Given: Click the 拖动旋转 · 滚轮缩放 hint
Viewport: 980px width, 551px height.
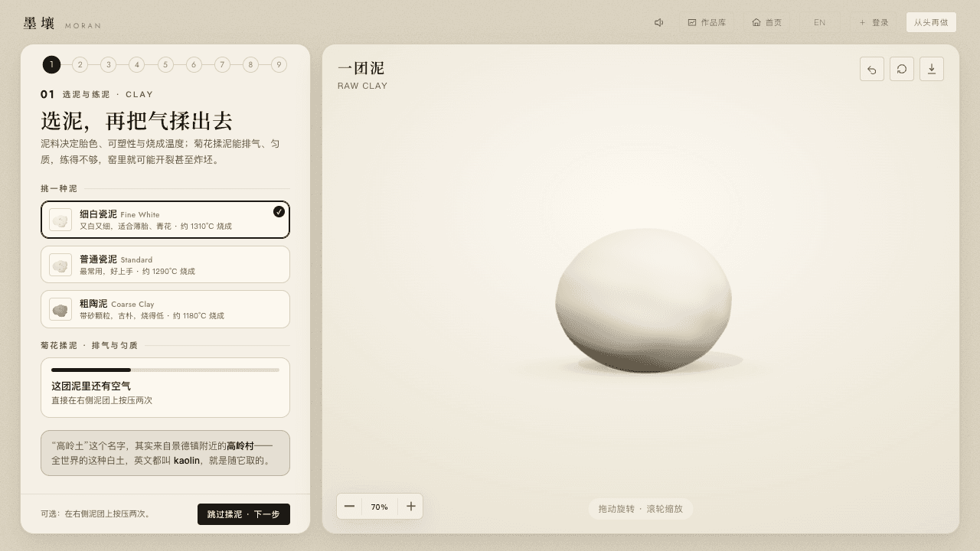Looking at the screenshot, I should click(x=641, y=509).
